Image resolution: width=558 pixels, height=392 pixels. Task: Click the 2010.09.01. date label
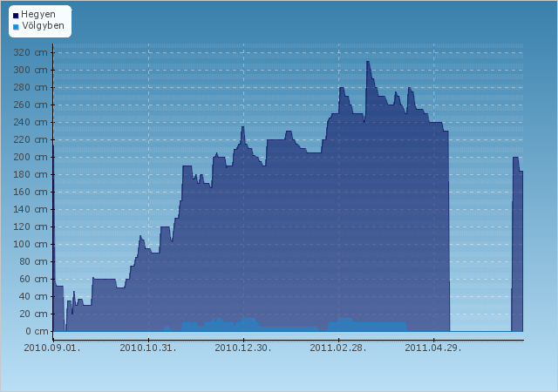click(x=52, y=348)
